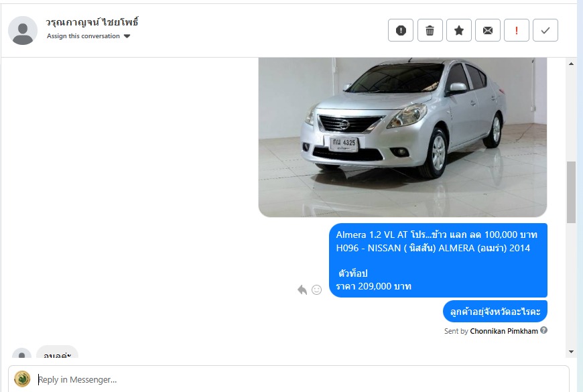583x392 pixels.
Task: Select message bubble ลูกค้าอยู่จังหวัดอะไรคะ
Action: (x=495, y=312)
